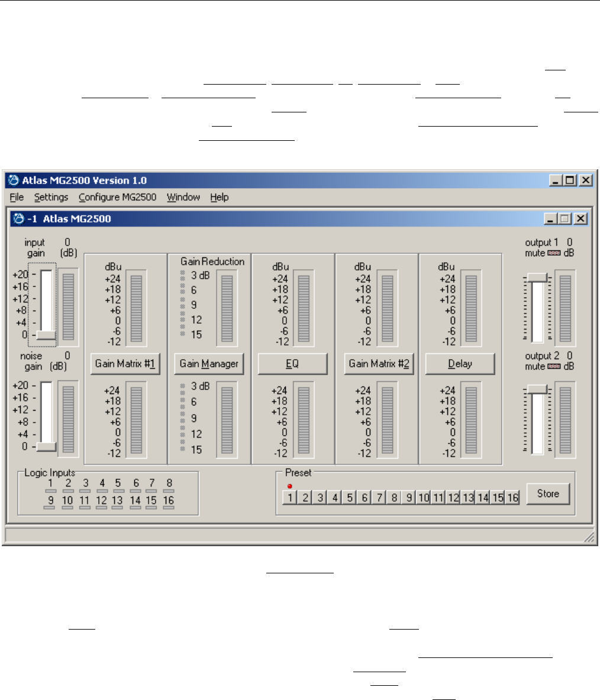Viewport: 600px width, 700px height.
Task: Click the output 2 level slider handle
Action: (x=537, y=389)
